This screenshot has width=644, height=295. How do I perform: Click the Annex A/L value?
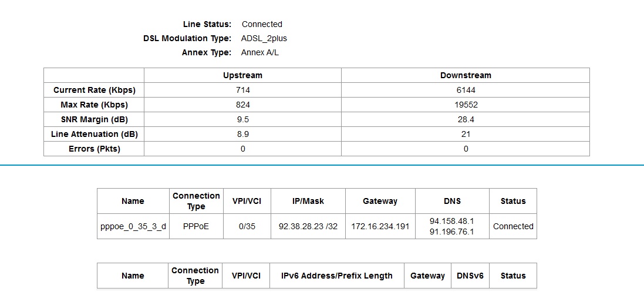(261, 52)
